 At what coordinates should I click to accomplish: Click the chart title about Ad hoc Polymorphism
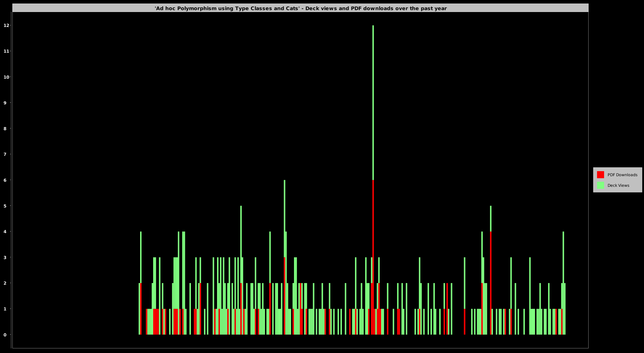tap(301, 8)
